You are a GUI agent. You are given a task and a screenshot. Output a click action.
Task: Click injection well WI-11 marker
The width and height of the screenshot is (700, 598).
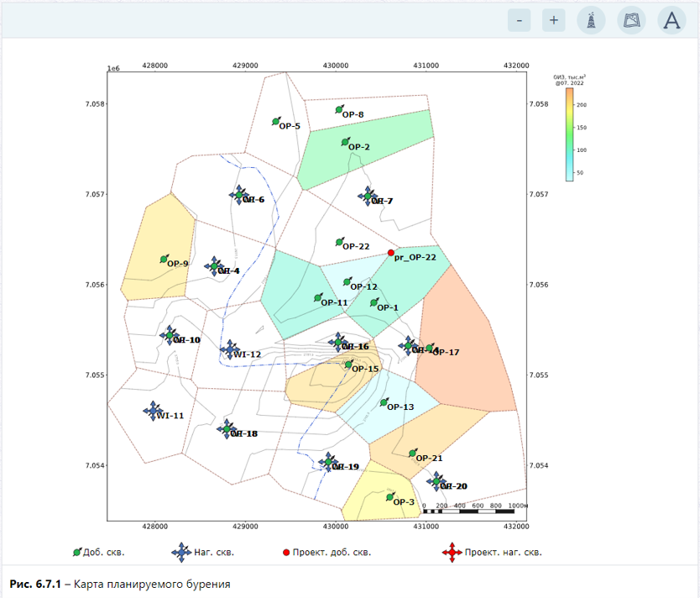click(x=153, y=411)
